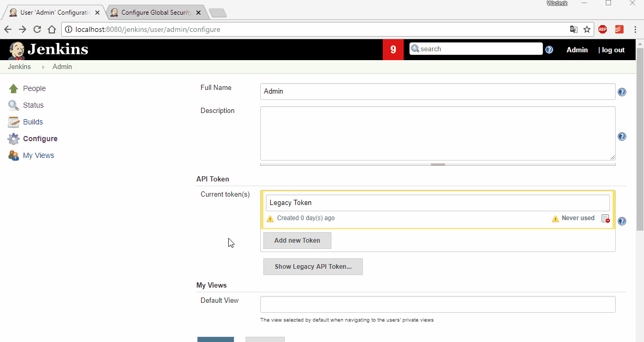Viewport: 644px width, 342px height.
Task: Switch to Configure Global Security tab
Action: click(156, 13)
